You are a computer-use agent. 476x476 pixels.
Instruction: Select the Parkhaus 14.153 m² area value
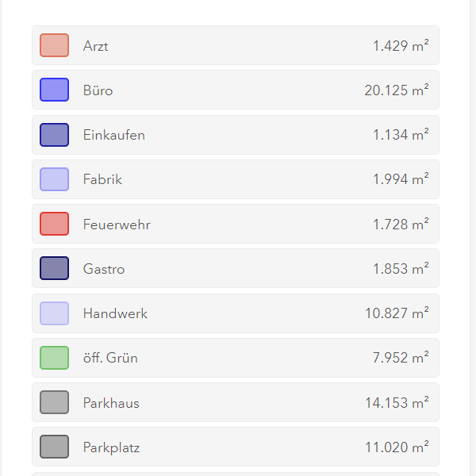pos(397,403)
